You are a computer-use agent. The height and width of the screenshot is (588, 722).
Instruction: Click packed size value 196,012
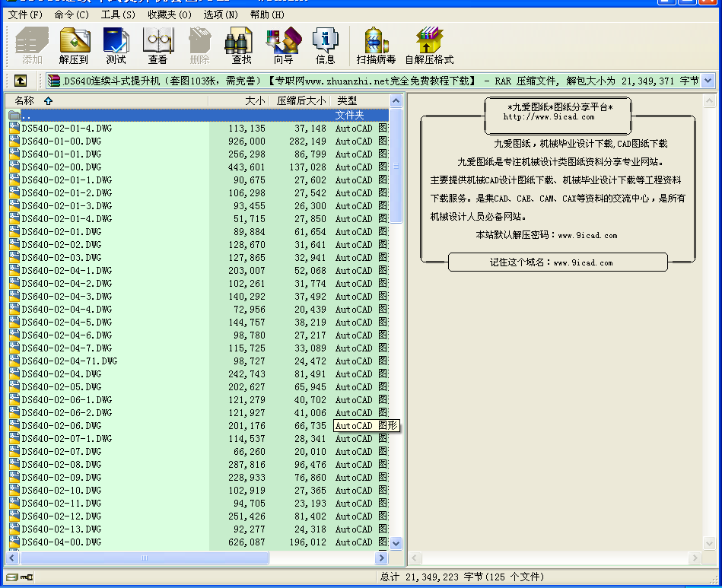pyautogui.click(x=307, y=542)
